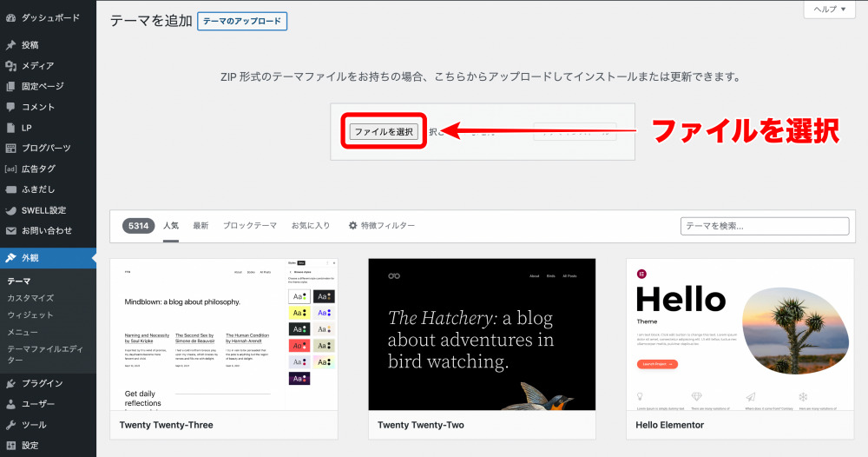
Task: Open Users via person icon
Action: pos(10,404)
